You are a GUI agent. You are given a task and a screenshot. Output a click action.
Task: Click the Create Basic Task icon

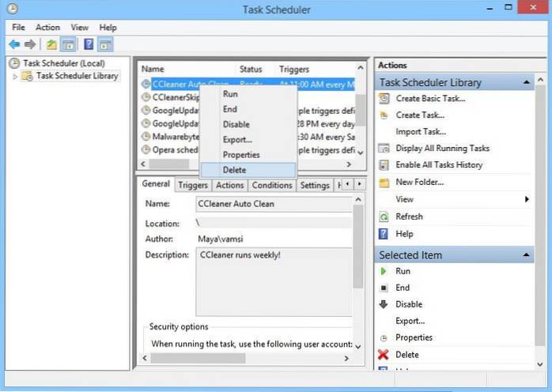(x=384, y=99)
